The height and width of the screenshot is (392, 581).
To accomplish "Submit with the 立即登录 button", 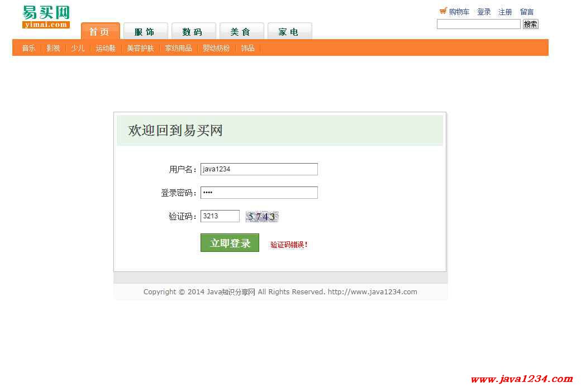I will tap(230, 243).
